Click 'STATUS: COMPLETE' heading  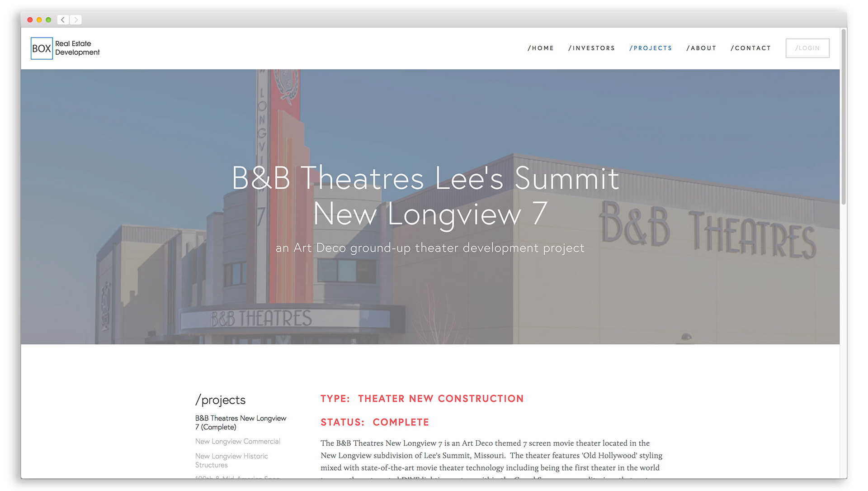point(375,422)
